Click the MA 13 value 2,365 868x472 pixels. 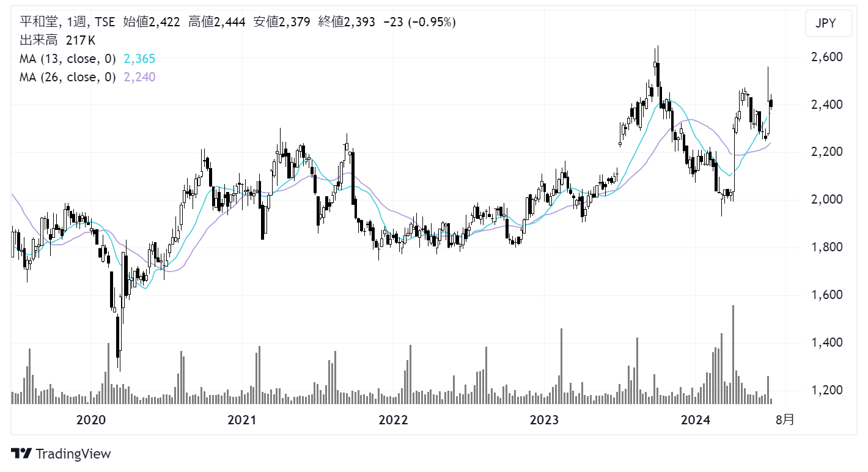(x=139, y=59)
